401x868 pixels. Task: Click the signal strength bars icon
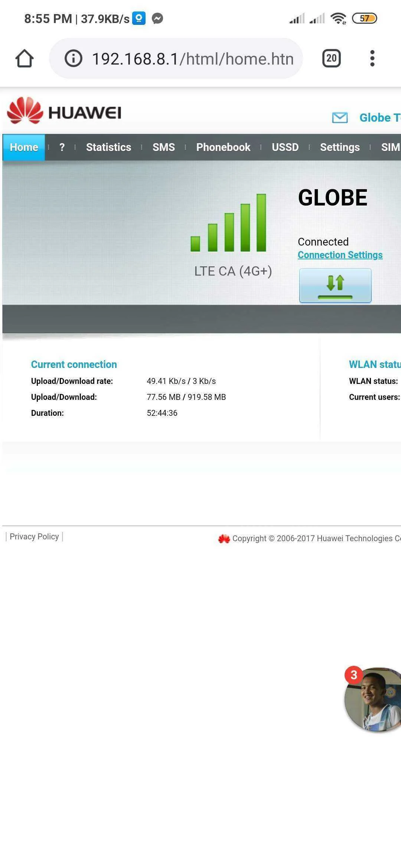point(228,223)
